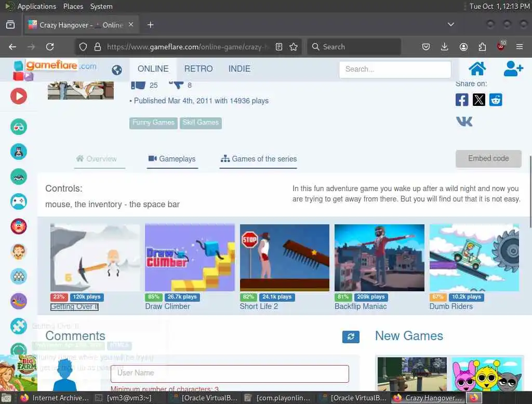This screenshot has width=532, height=404.
Task: Open a new browser tab
Action: (150, 25)
